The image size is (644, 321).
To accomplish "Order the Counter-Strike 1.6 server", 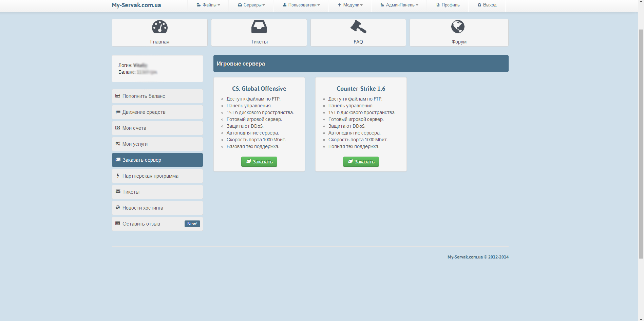I will click(x=361, y=162).
